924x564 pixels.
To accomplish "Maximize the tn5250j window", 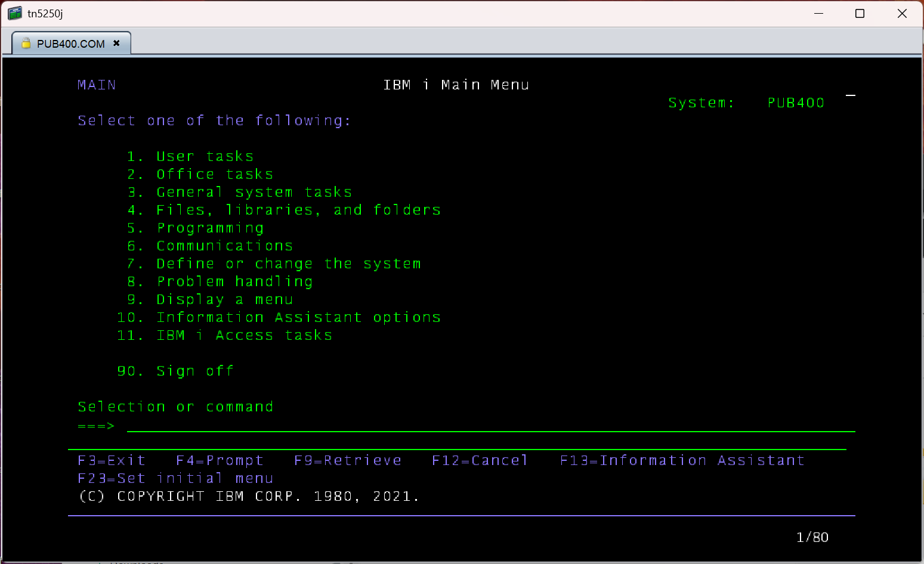I will (x=860, y=13).
